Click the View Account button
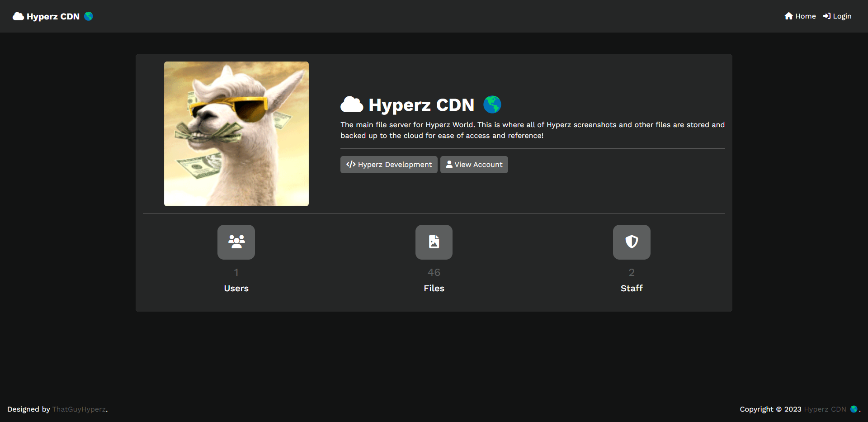Viewport: 868px width, 422px height. pyautogui.click(x=474, y=165)
